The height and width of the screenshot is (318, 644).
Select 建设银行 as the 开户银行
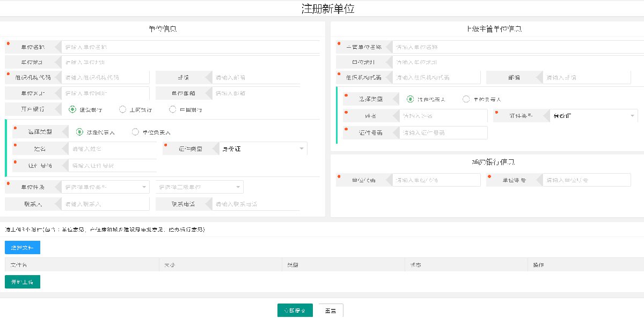pyautogui.click(x=72, y=109)
